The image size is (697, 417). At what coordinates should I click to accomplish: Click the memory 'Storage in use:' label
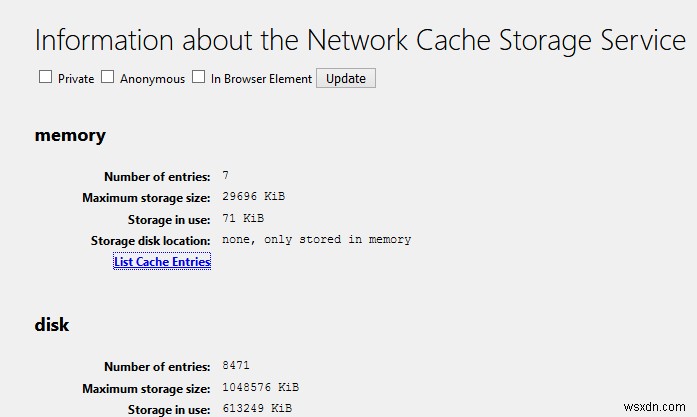pyautogui.click(x=169, y=219)
